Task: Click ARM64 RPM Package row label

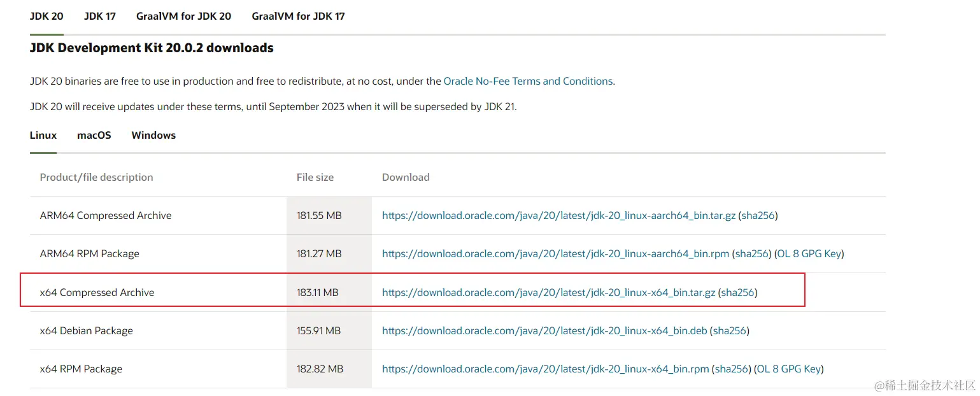Action: pos(89,253)
